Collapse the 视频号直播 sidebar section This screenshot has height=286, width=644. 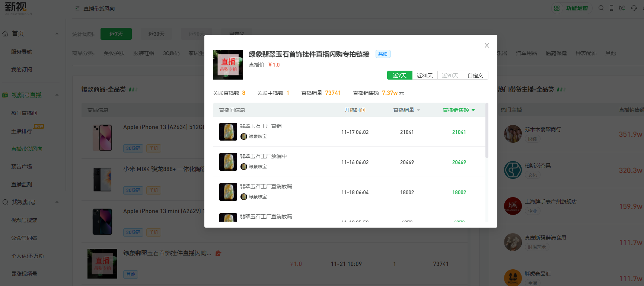[57, 95]
